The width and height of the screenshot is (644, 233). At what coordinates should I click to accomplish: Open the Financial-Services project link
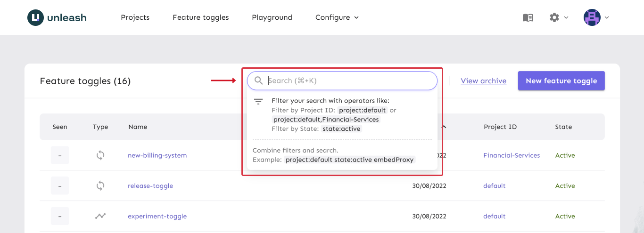[x=512, y=155]
